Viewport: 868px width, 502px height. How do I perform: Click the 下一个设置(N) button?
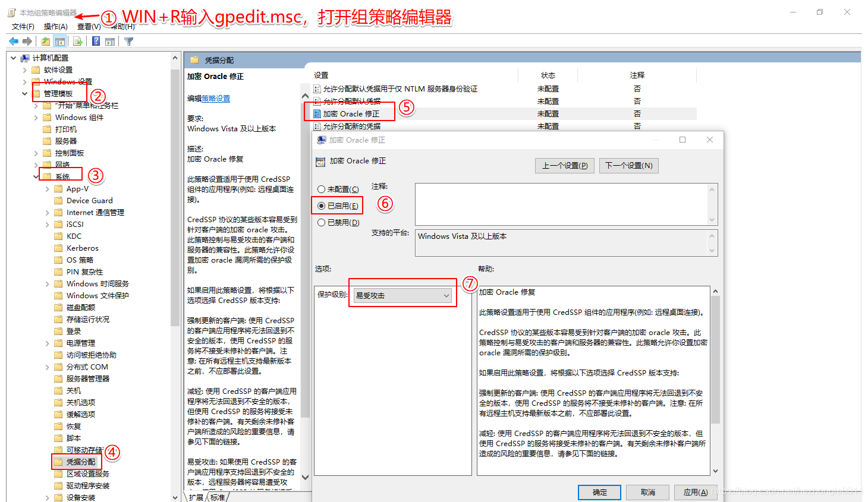coord(629,165)
